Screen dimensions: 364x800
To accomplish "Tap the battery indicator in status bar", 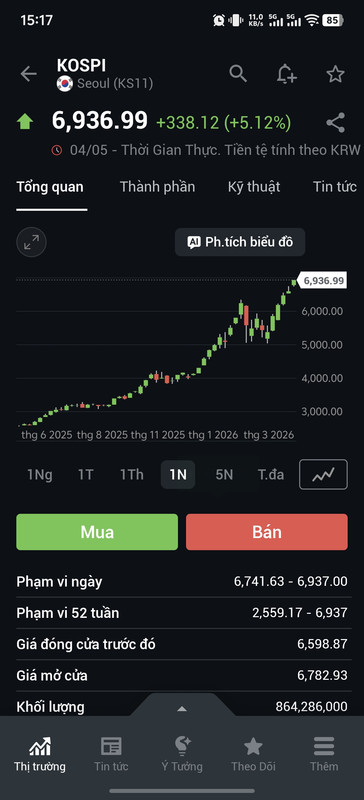I will point(332,20).
